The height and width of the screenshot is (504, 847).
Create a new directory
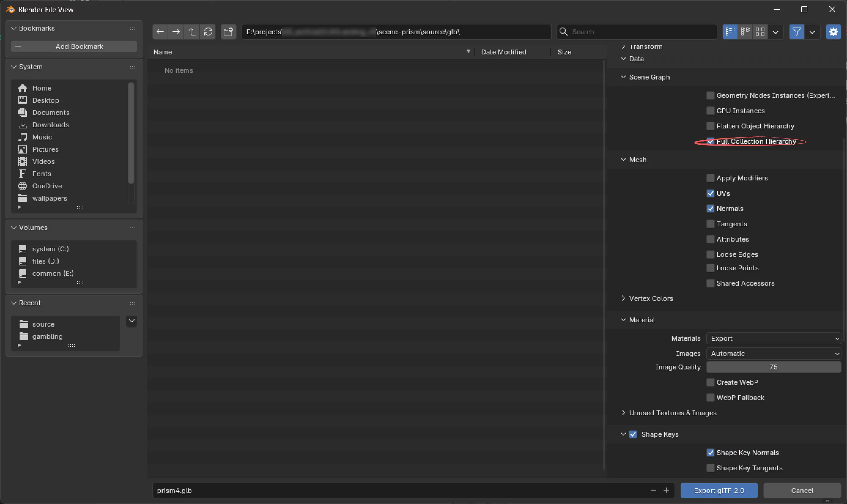(228, 32)
